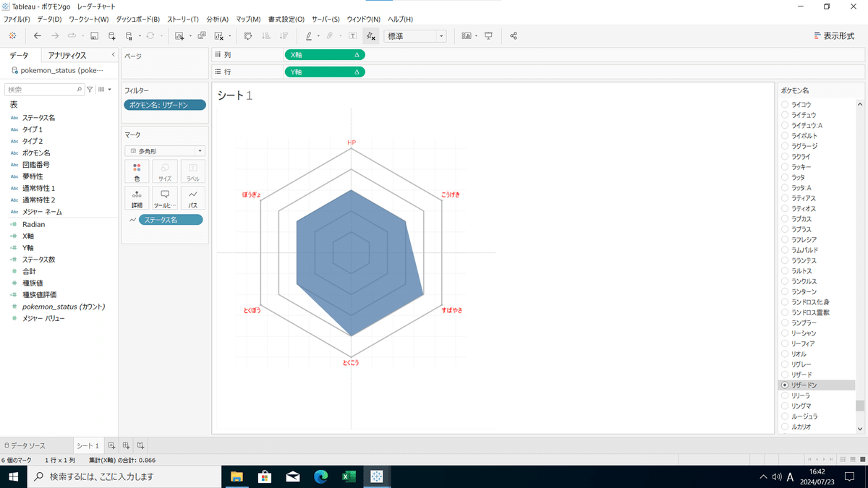Select ラッキー radio button
868x488 pixels.
coord(785,167)
